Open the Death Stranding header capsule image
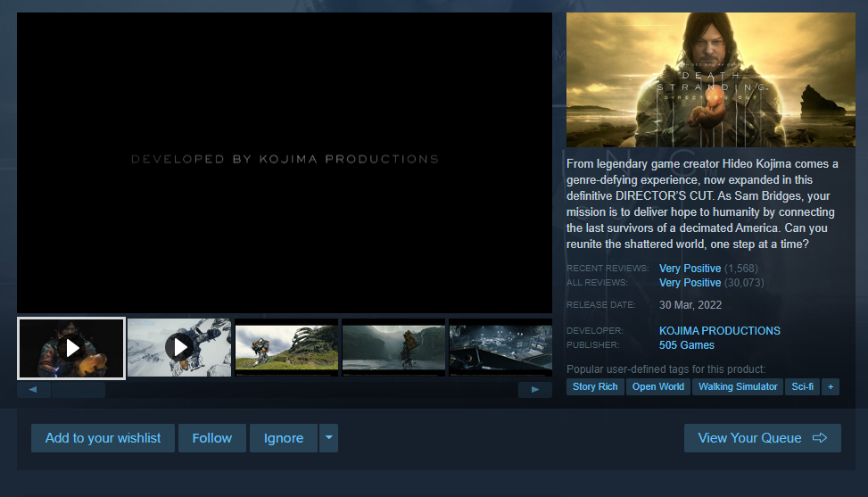The height and width of the screenshot is (497, 868). 711,79
